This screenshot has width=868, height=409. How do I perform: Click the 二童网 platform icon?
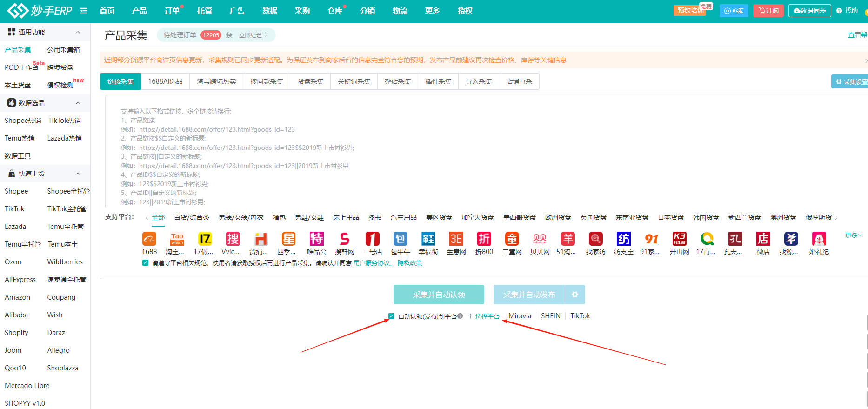point(512,239)
